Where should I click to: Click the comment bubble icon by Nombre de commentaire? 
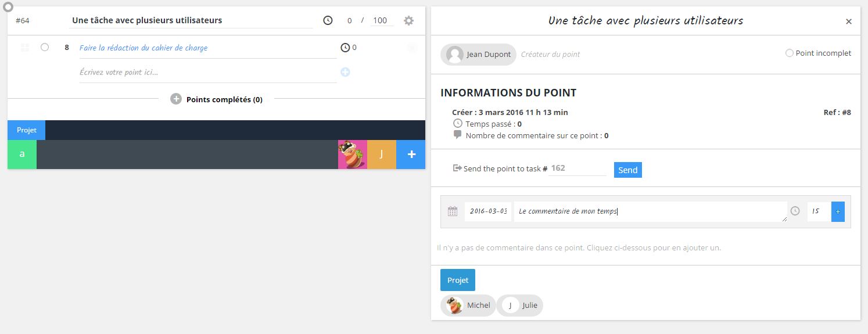click(x=458, y=135)
